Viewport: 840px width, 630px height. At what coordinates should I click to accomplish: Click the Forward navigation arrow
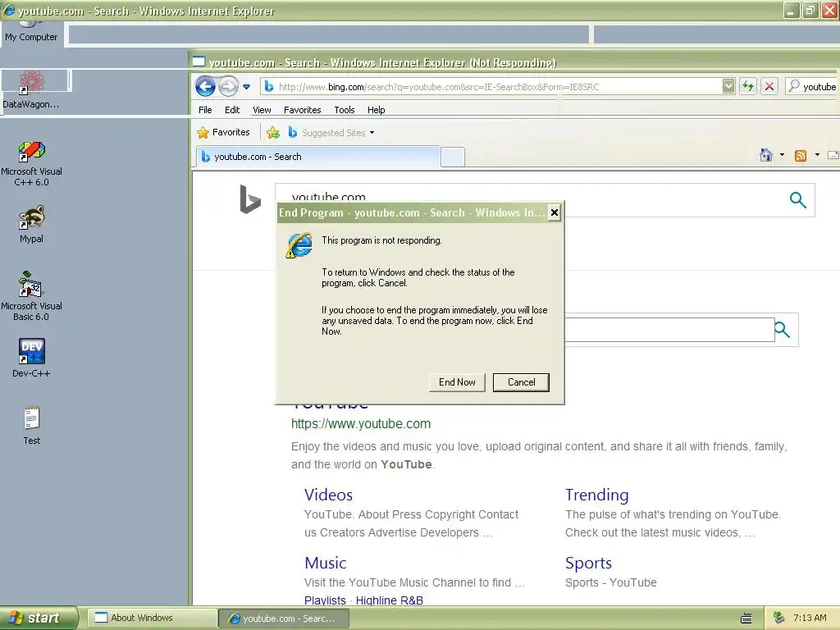(x=229, y=86)
